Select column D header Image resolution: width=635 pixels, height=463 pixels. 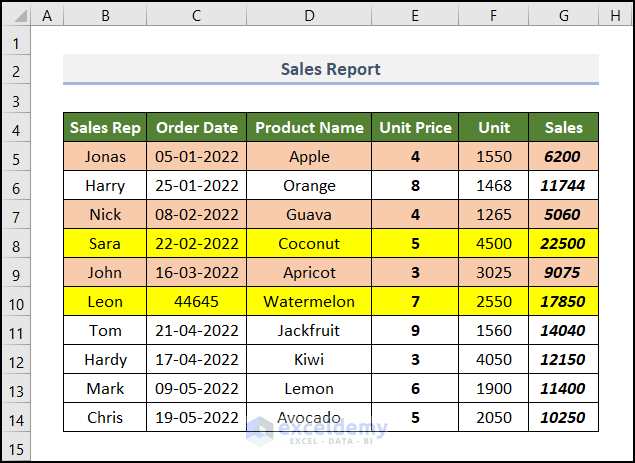pyautogui.click(x=309, y=15)
